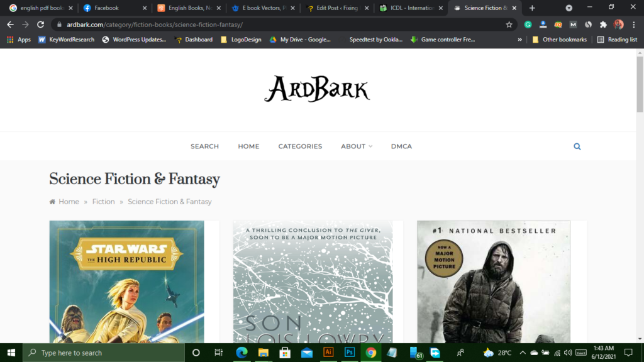This screenshot has width=644, height=362.
Task: Open the Other bookmarks folder
Action: [x=559, y=40]
